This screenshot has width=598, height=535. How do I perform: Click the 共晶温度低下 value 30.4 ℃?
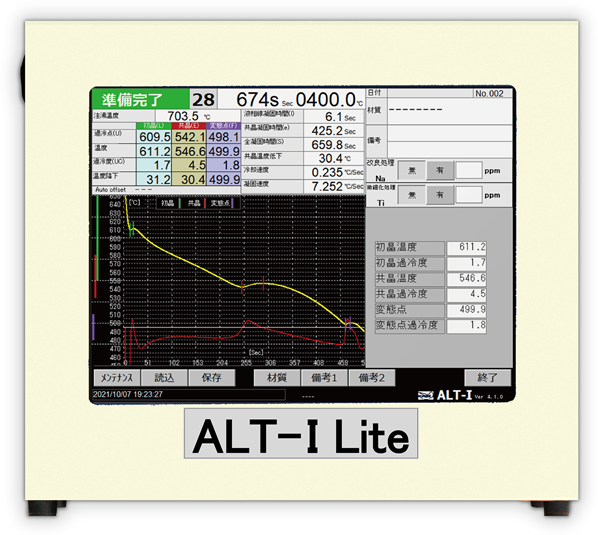point(334,158)
